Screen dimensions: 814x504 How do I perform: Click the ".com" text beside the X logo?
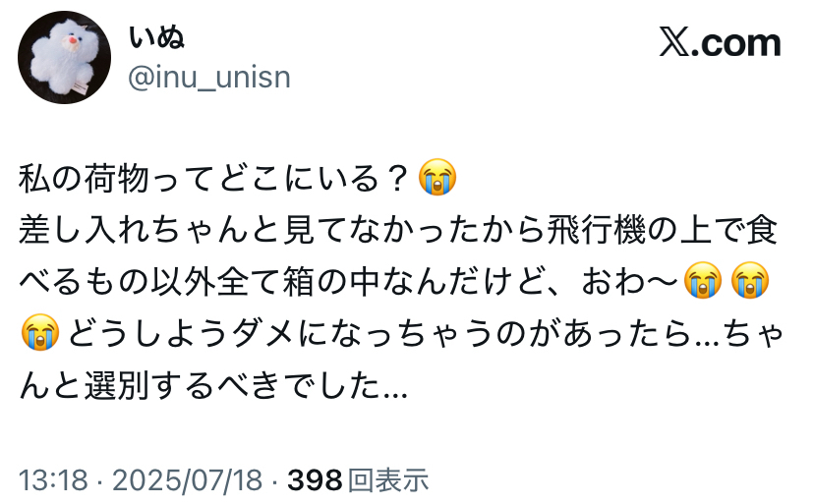[x=738, y=43]
